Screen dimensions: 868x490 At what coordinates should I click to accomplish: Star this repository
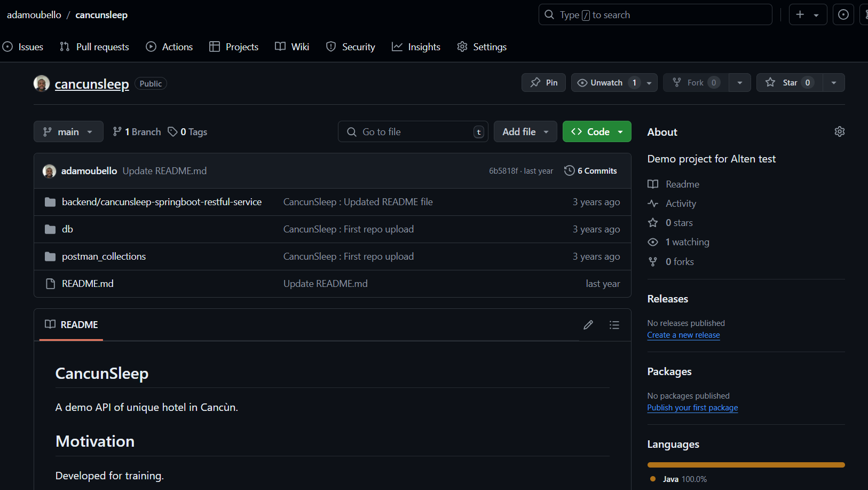(x=790, y=83)
